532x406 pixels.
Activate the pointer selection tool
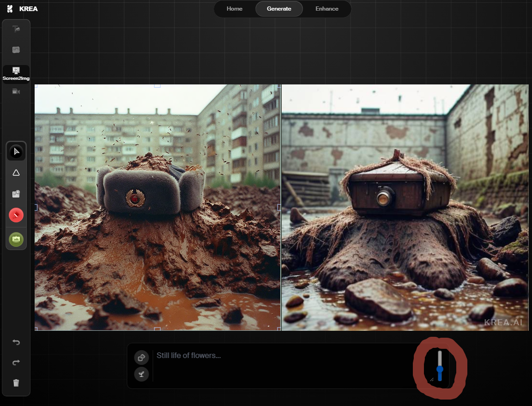pyautogui.click(x=16, y=151)
